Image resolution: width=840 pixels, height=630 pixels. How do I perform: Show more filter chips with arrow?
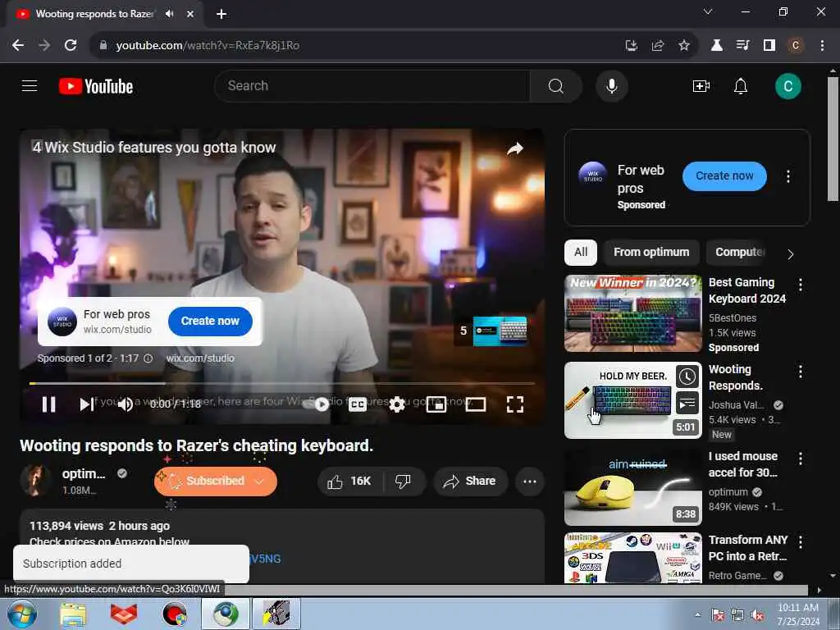pos(790,254)
